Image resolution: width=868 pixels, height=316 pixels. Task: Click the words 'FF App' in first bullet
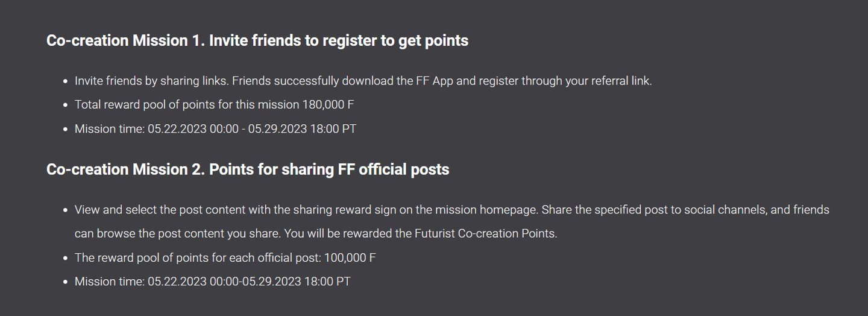tap(433, 81)
